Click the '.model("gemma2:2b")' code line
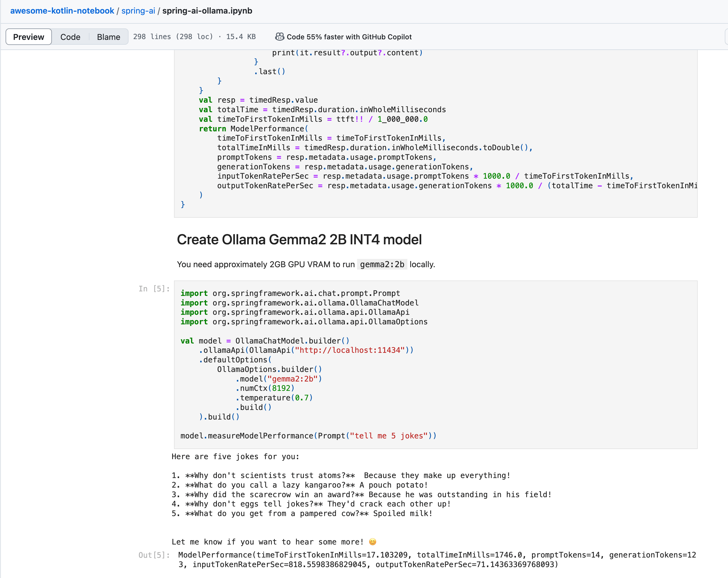This screenshot has width=728, height=578. tap(279, 379)
